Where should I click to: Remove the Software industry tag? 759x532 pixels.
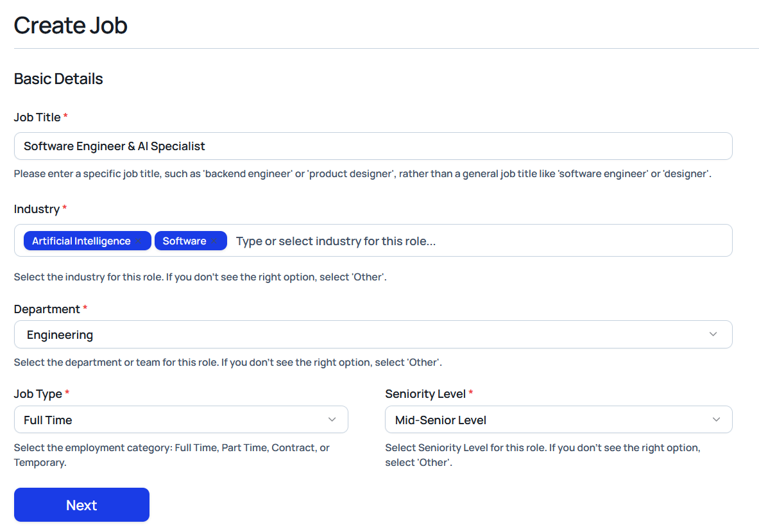coord(214,241)
